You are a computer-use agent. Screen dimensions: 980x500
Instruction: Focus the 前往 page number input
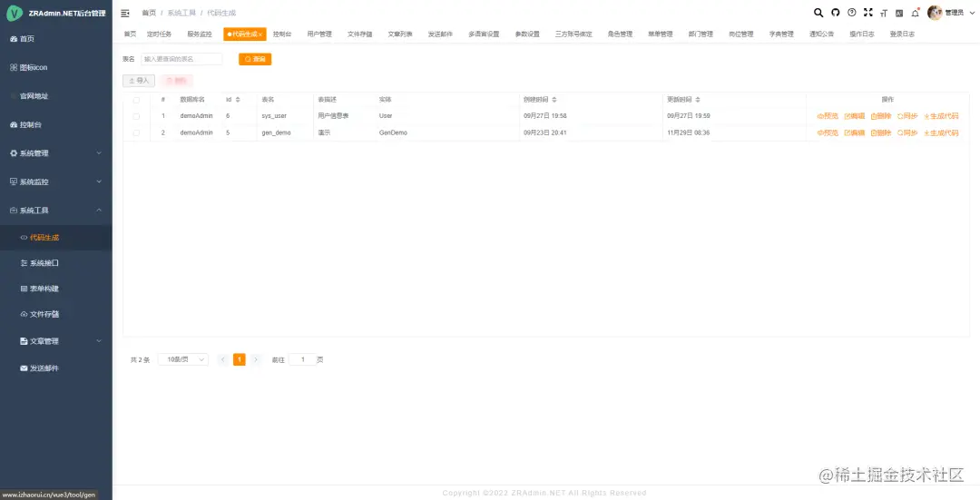(302, 359)
